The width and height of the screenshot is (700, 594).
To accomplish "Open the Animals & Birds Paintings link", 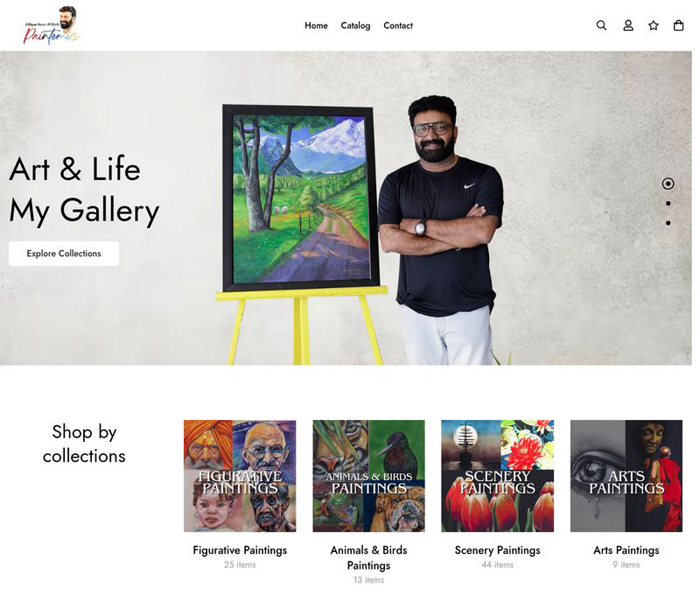I will [368, 558].
